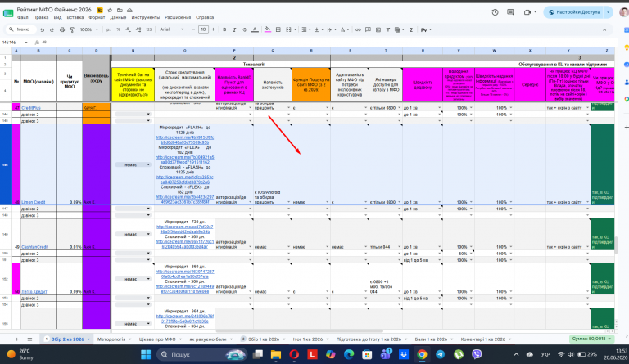629x364 pixels.
Task: Open the comments panel icon
Action: 510,12
